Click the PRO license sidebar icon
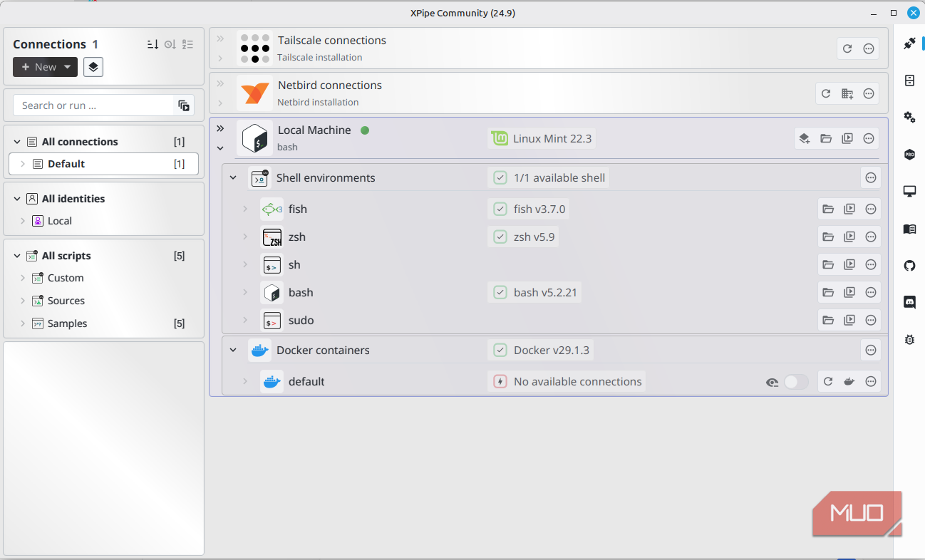Image resolution: width=925 pixels, height=560 pixels. click(x=909, y=154)
